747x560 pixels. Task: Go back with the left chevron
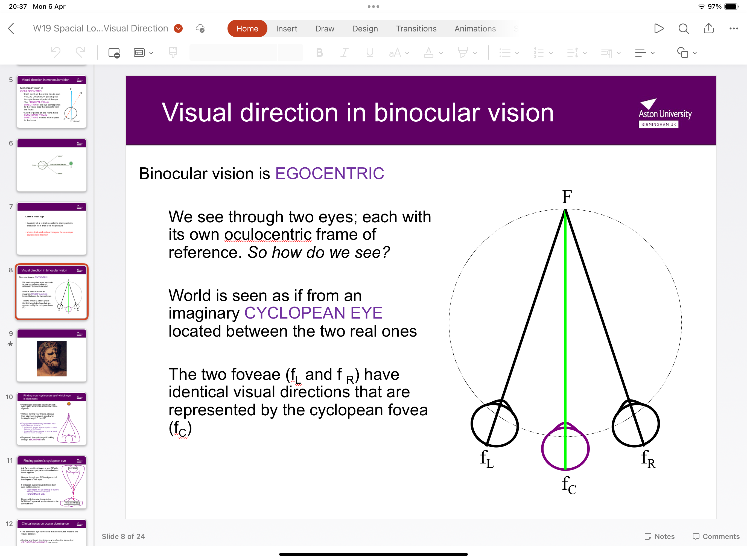point(11,29)
